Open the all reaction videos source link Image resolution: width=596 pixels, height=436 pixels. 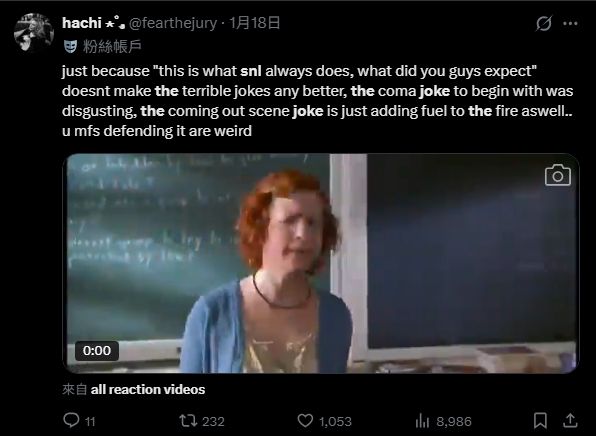click(x=148, y=389)
